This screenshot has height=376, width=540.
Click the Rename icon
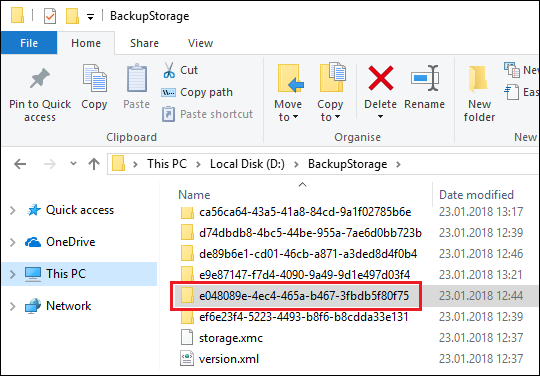pos(425,78)
